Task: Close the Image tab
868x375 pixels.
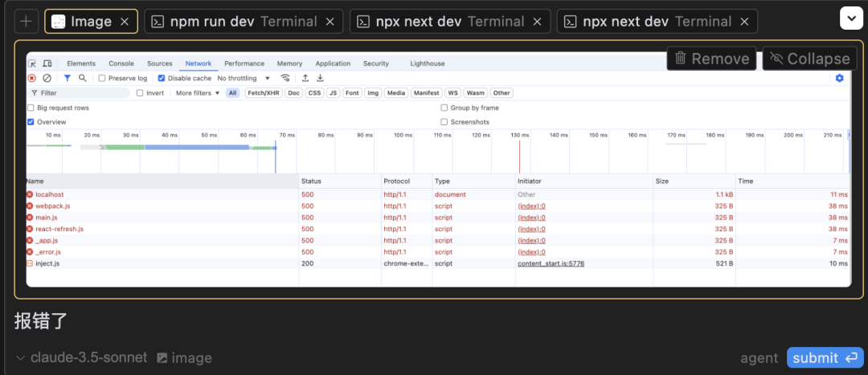Action: (125, 22)
